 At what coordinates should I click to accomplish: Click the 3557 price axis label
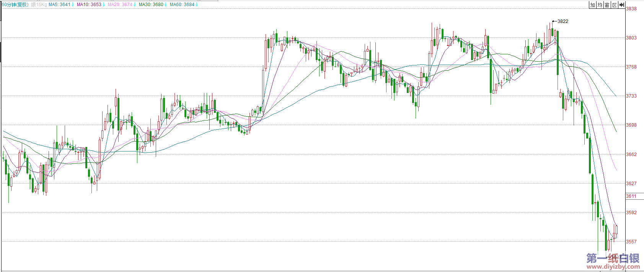click(631, 242)
